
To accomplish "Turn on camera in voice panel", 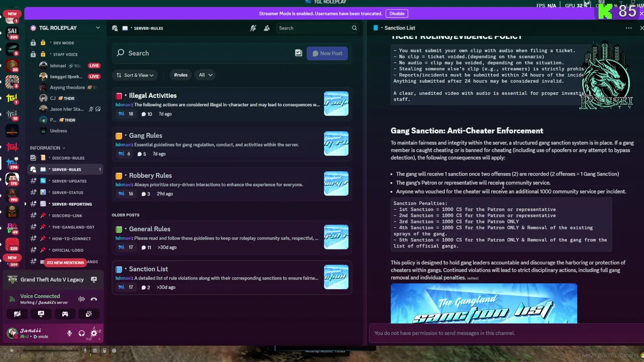I will pos(17,314).
